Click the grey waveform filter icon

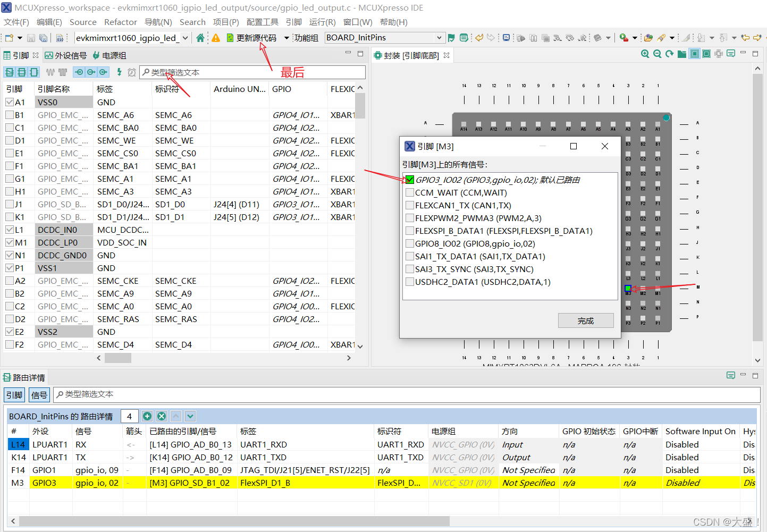(x=50, y=72)
